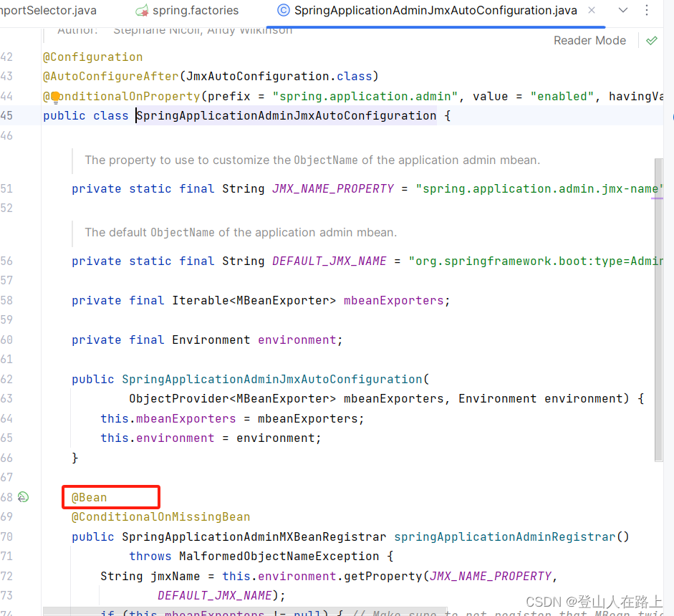Click the environment field on line 60

(x=297, y=340)
